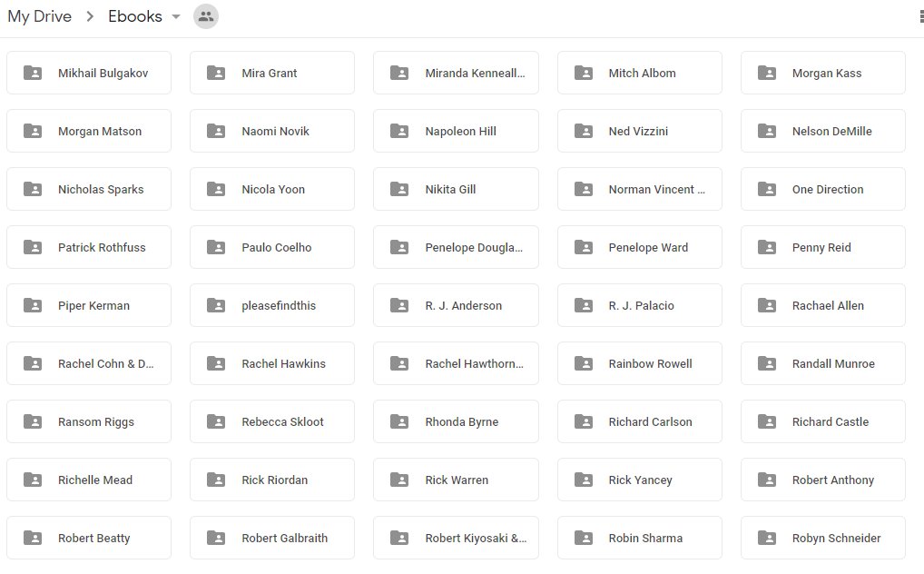Click the folder icon next to Mitch Albom

tap(584, 73)
